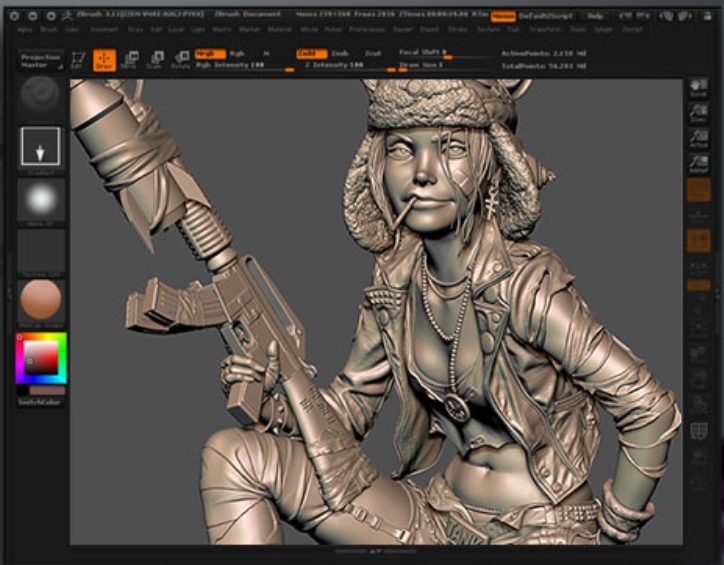Select the Rotate mode icon in top shelf
The width and height of the screenshot is (724, 565).
181,60
